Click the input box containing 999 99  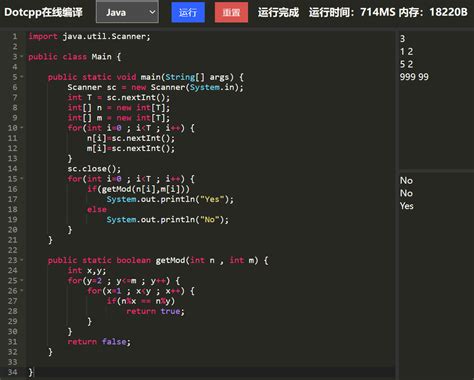point(436,100)
